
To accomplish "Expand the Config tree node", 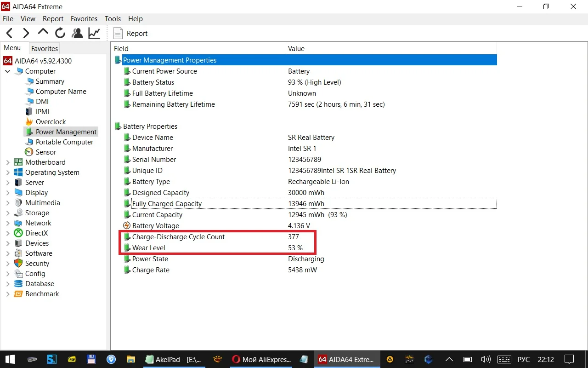I will [8, 274].
